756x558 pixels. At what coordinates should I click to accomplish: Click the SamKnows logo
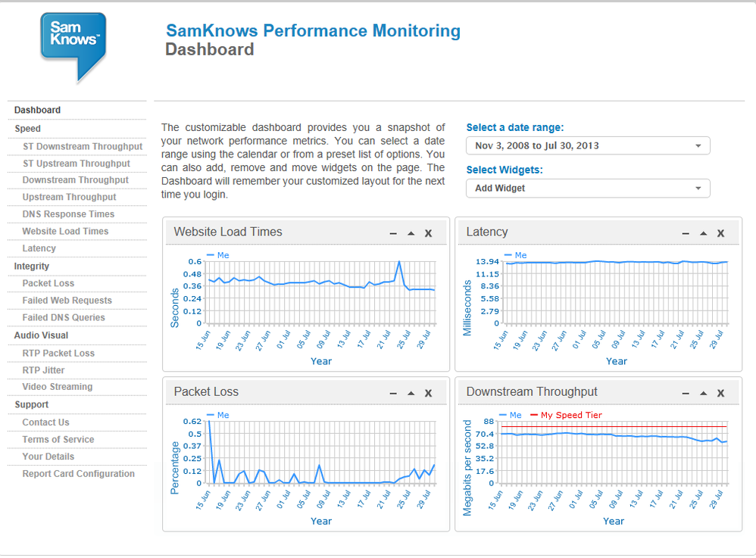73,47
